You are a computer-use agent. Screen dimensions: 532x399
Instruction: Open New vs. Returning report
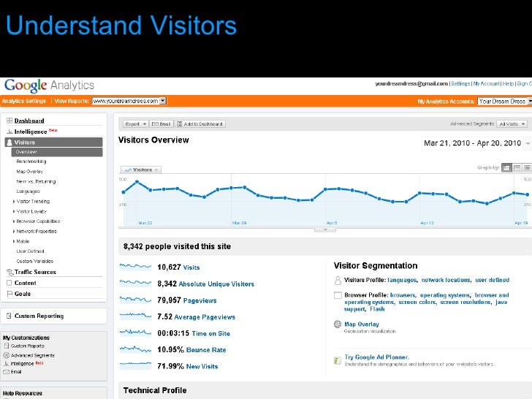(x=36, y=181)
